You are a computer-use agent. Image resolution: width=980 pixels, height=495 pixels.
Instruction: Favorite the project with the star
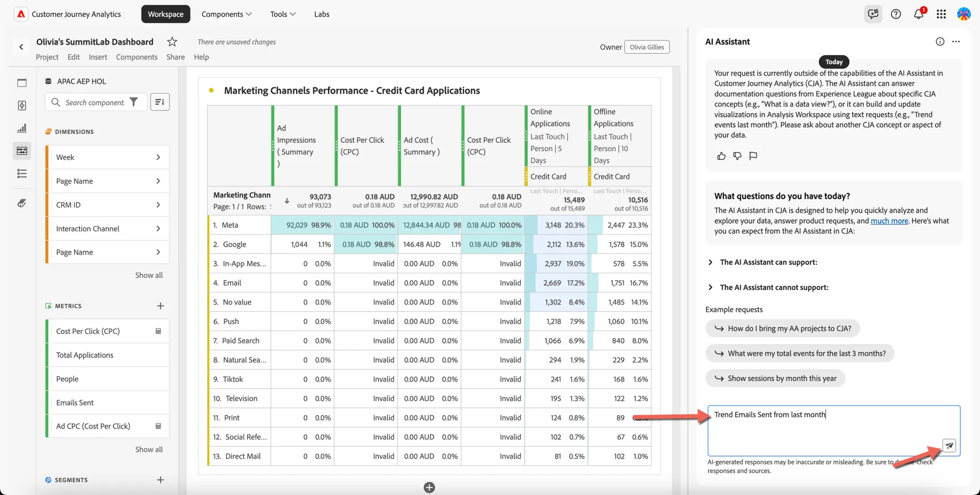pos(172,42)
